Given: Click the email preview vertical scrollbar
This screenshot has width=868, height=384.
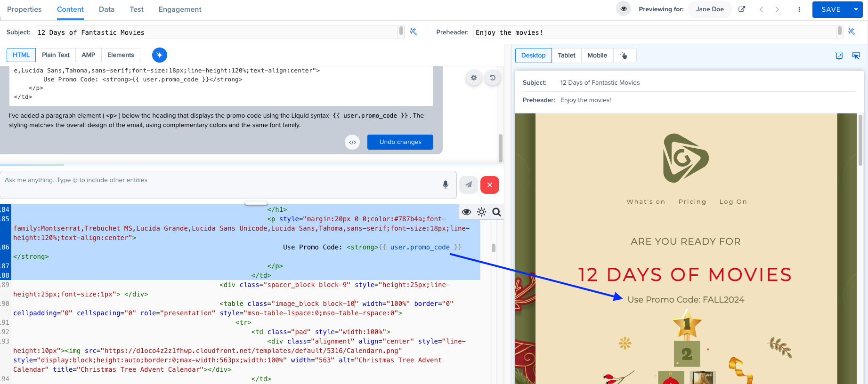Looking at the screenshot, I should click(860, 140).
